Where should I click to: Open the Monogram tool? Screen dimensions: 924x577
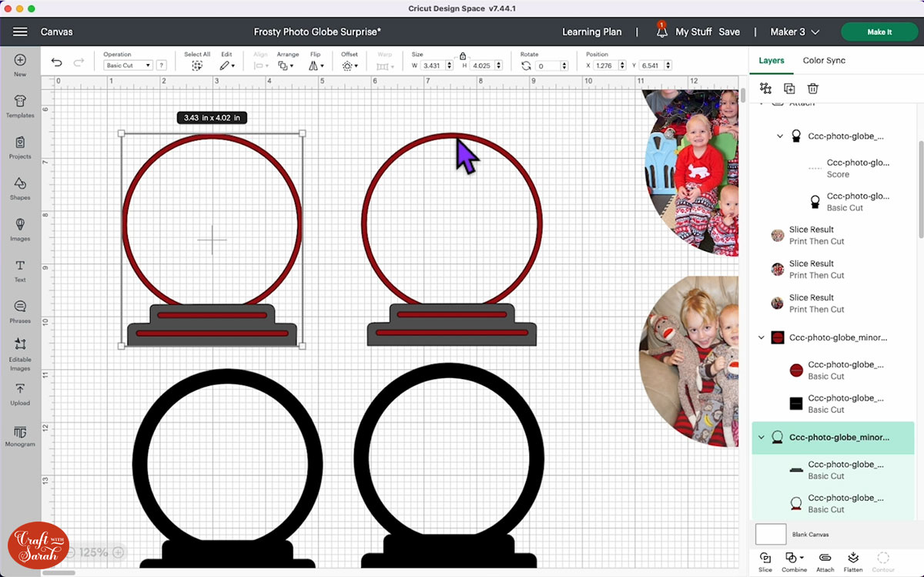20,434
